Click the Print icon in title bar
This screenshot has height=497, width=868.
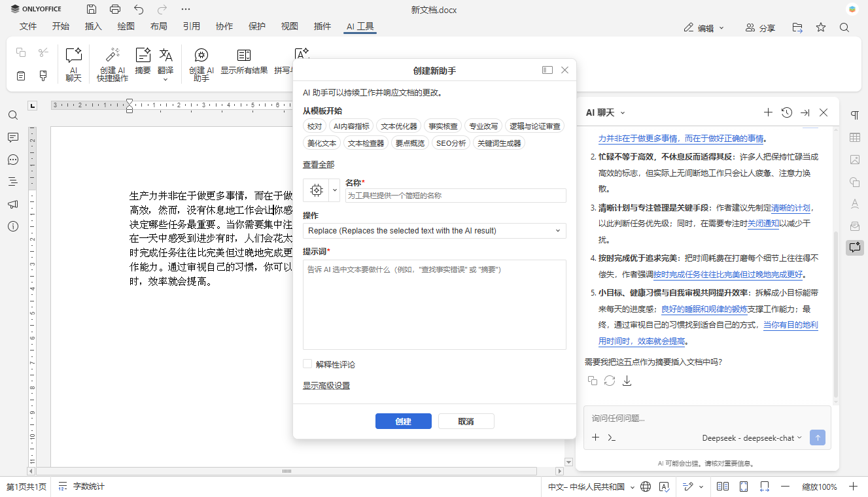[115, 9]
